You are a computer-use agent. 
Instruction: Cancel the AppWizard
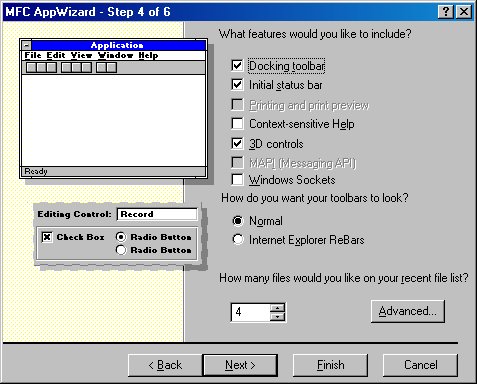coord(420,365)
